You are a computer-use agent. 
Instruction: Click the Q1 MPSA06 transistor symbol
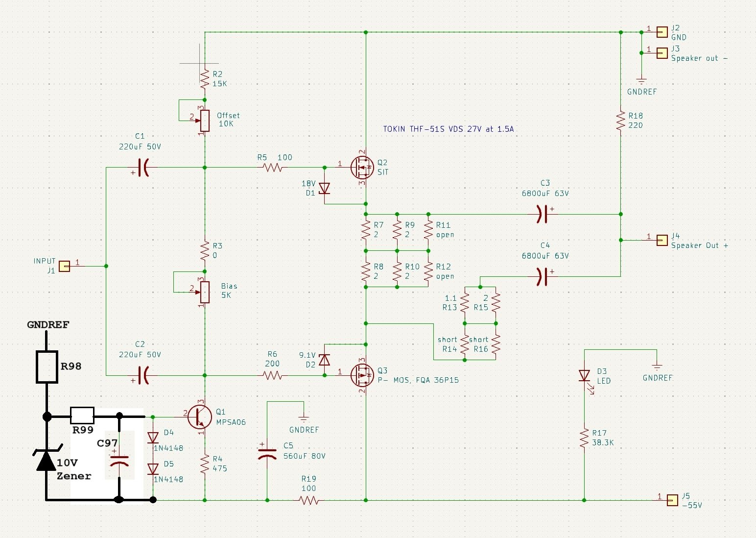pyautogui.click(x=200, y=416)
